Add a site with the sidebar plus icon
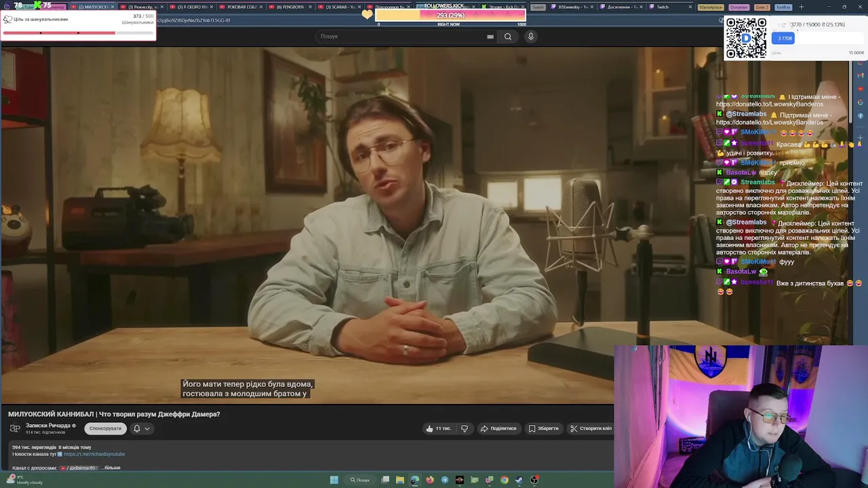Image resolution: width=868 pixels, height=488 pixels. pyautogui.click(x=860, y=138)
